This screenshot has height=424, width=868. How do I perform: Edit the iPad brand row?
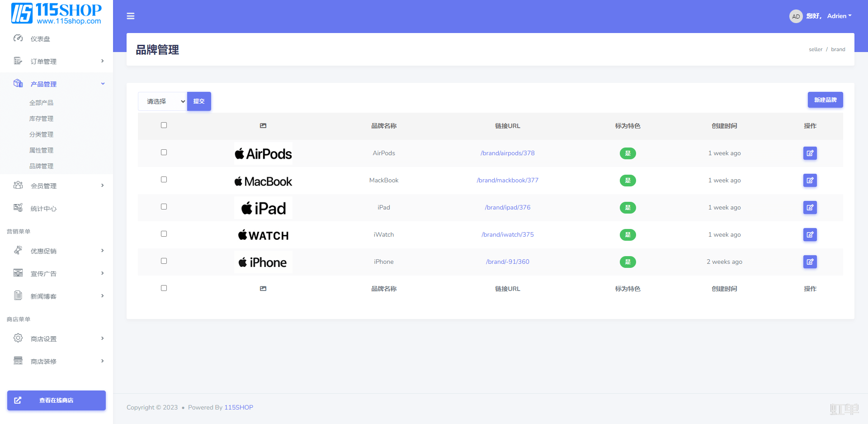[x=810, y=208]
